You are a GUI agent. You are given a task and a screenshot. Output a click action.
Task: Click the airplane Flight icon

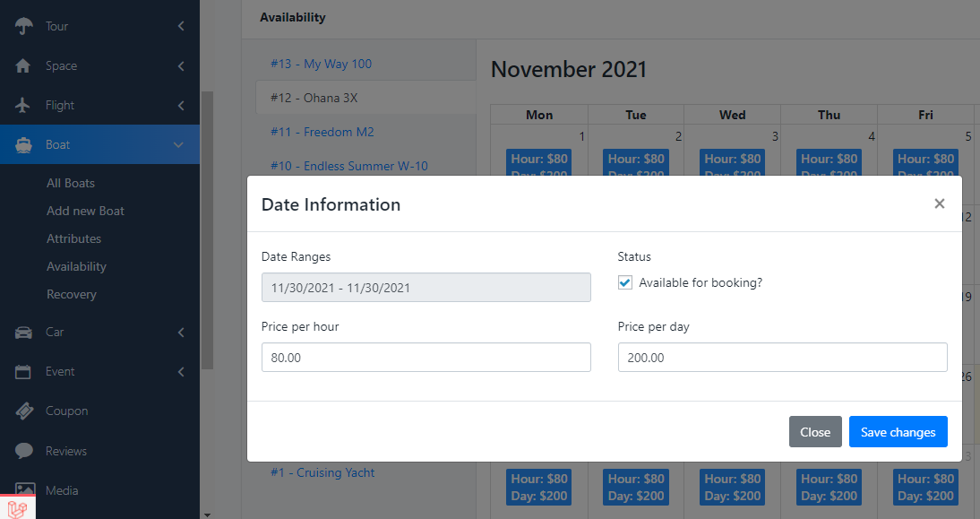(24, 105)
